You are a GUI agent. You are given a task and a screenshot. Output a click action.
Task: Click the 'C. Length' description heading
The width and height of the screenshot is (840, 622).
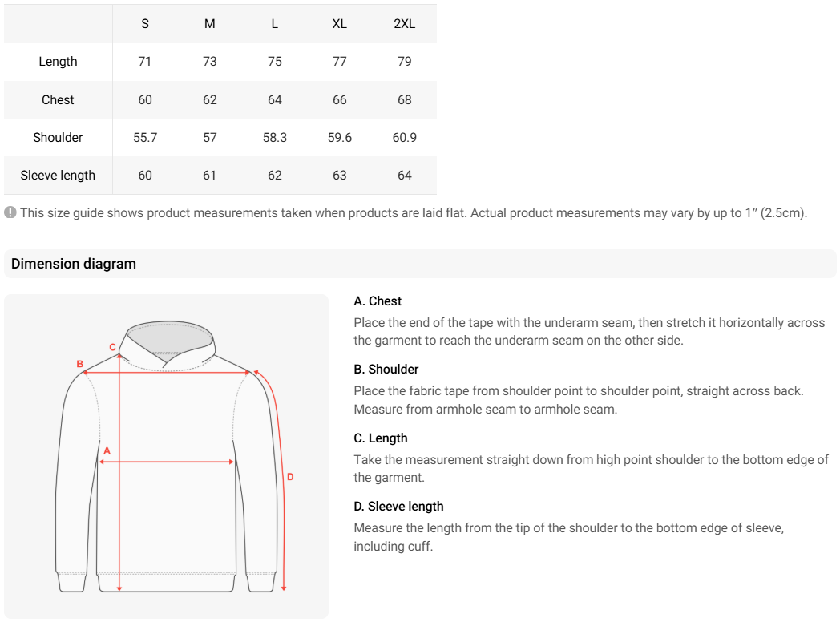[x=381, y=438]
